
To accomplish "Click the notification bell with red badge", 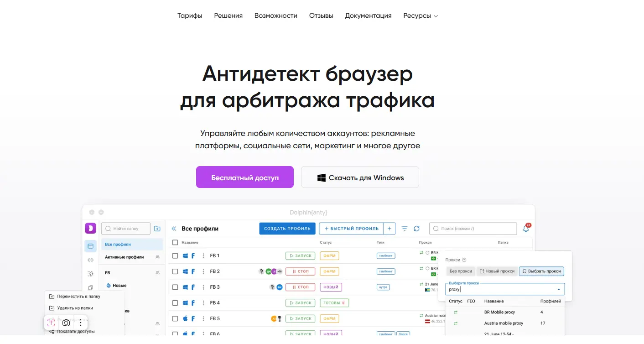I will [x=526, y=229].
